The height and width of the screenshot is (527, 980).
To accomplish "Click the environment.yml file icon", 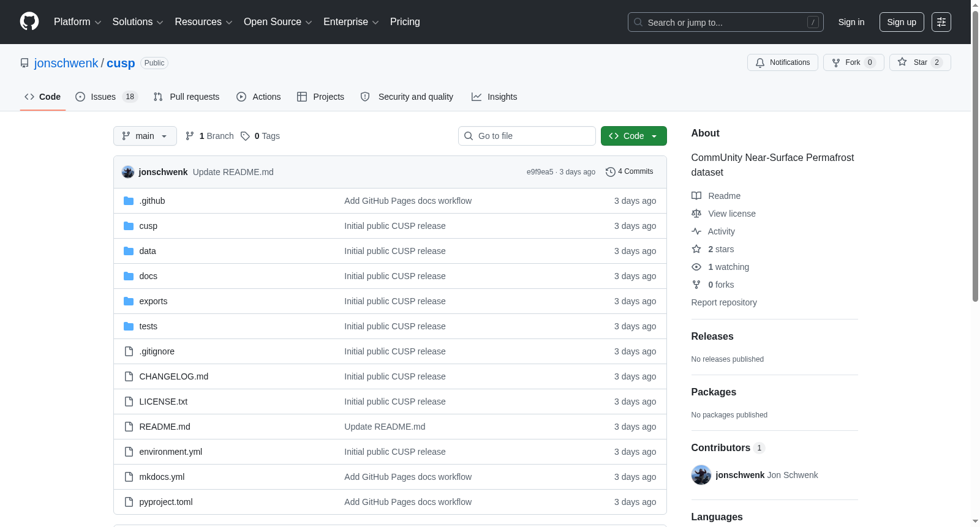I will point(129,452).
